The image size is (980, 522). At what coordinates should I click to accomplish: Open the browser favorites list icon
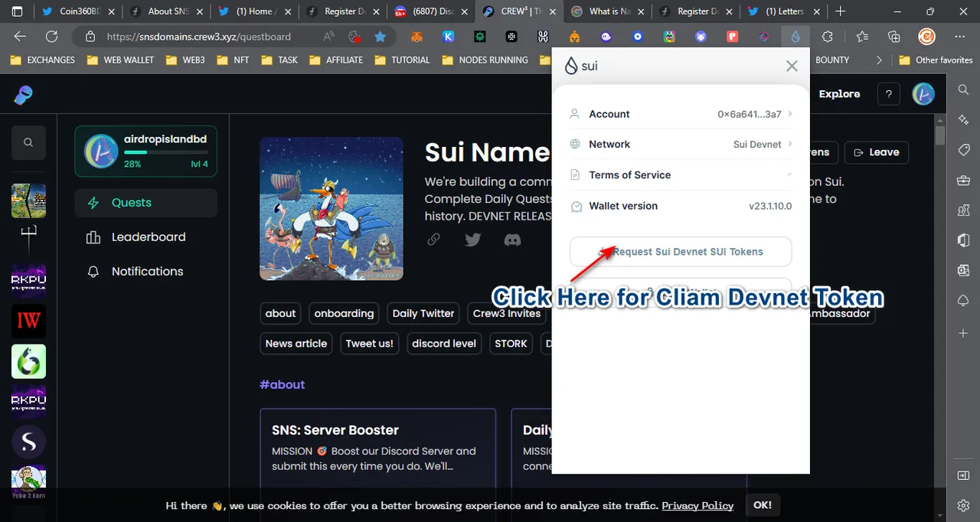(862, 37)
